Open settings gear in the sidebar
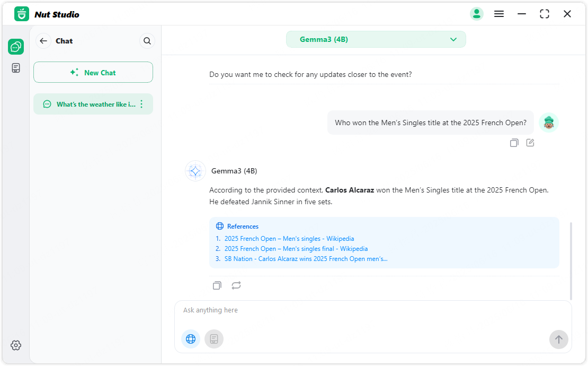 [16, 345]
